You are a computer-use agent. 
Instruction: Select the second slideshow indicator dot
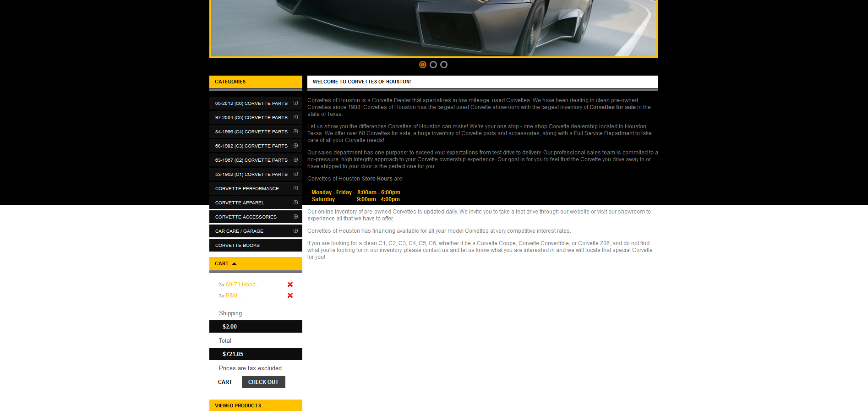coord(433,65)
